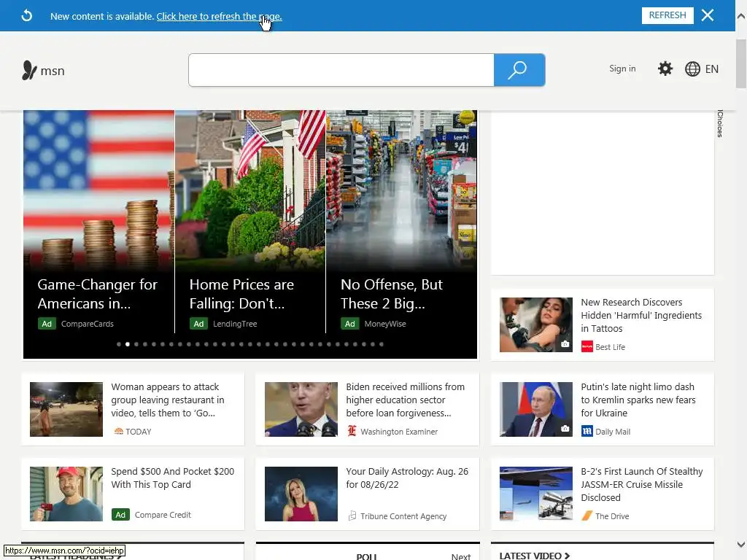Click the tattoo article thumbnail
Viewport: 747px width, 560px height.
pos(536,324)
